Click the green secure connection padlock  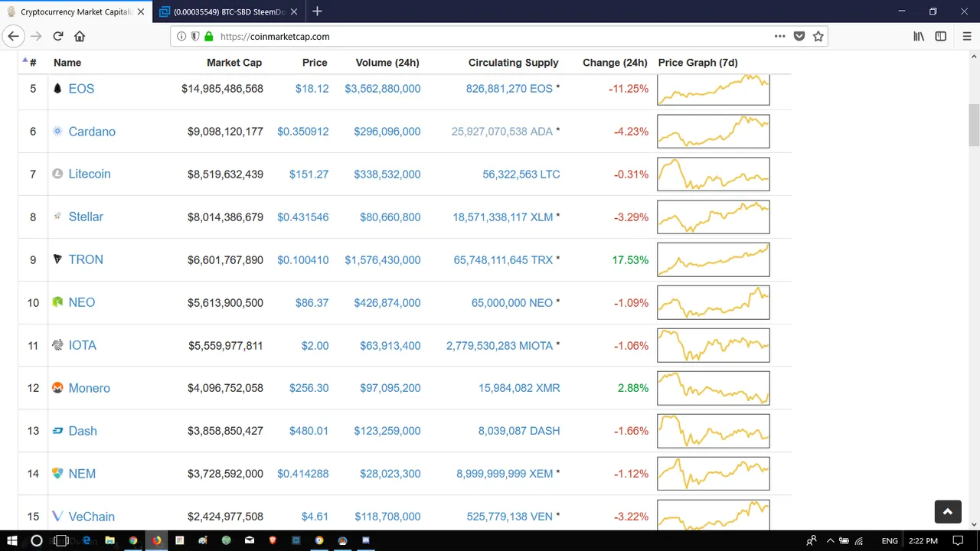(x=208, y=36)
